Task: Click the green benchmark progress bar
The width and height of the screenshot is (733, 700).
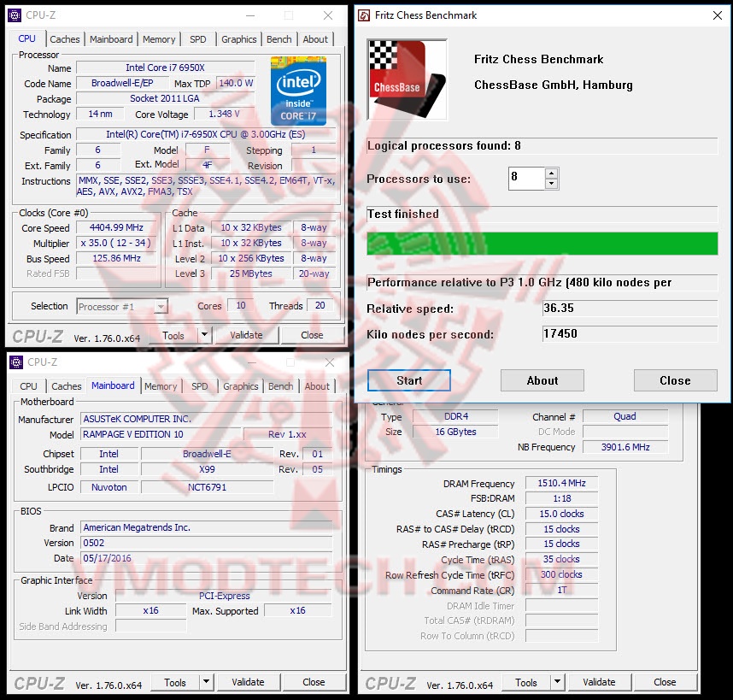Action: point(542,243)
